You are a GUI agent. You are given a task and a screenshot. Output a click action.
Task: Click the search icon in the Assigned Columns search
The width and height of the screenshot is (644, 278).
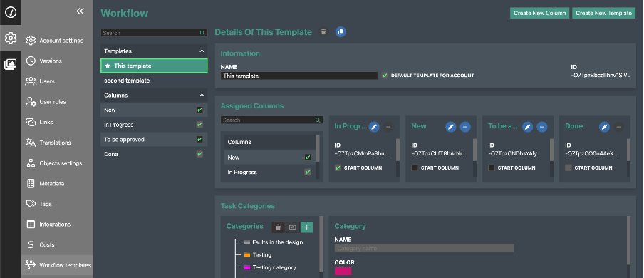318,120
